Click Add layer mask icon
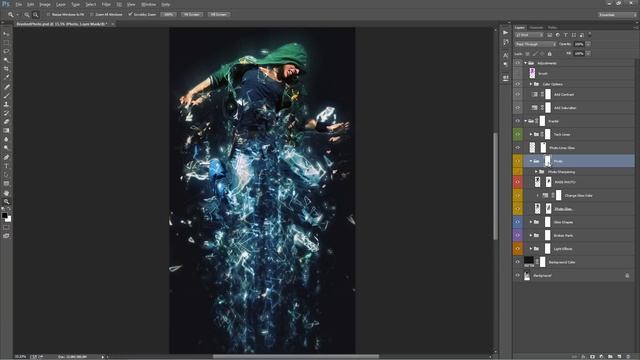 592,356
